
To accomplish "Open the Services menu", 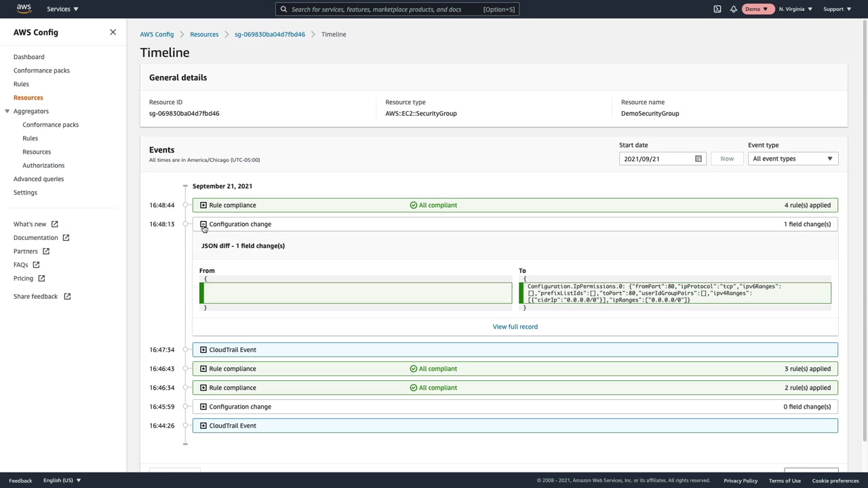I will [62, 9].
